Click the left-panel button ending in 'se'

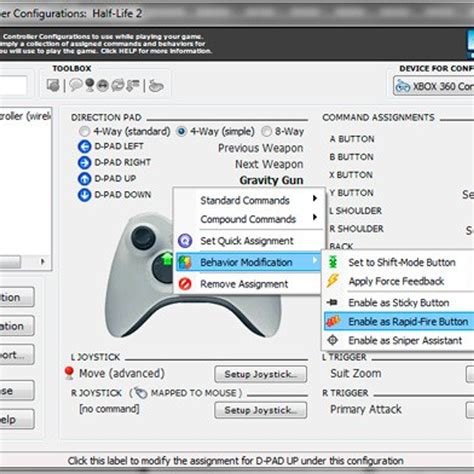[x=17, y=390]
